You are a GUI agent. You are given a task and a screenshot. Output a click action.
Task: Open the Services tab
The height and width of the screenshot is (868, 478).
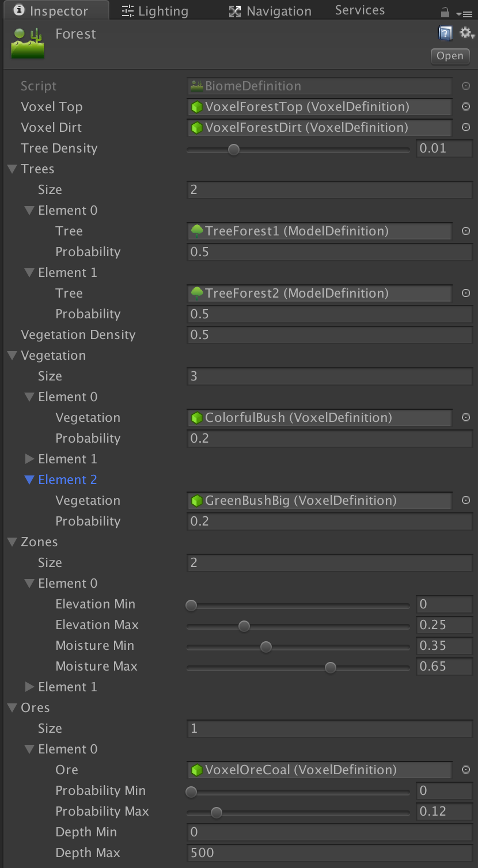pos(360,10)
